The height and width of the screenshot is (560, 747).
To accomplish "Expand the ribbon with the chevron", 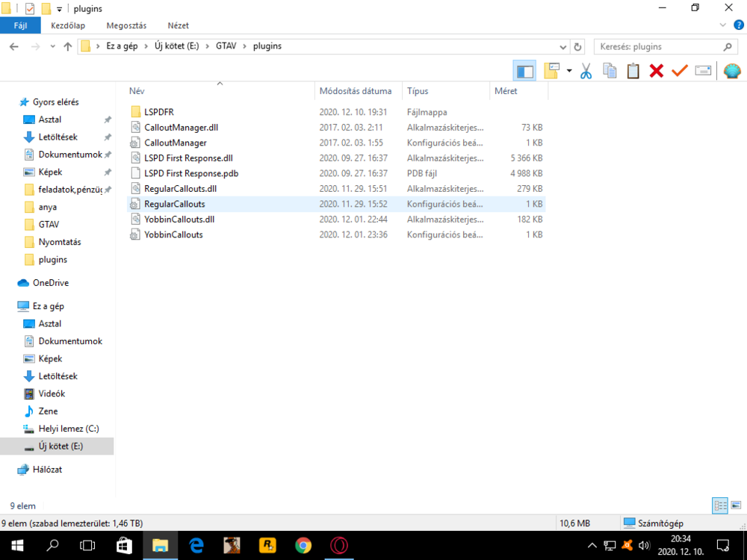I will [x=722, y=25].
